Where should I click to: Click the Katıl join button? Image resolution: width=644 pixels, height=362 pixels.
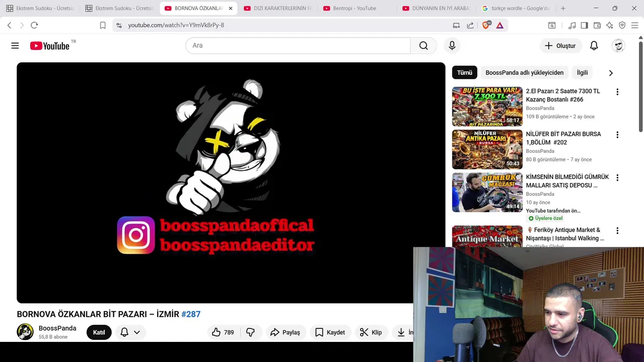click(99, 332)
